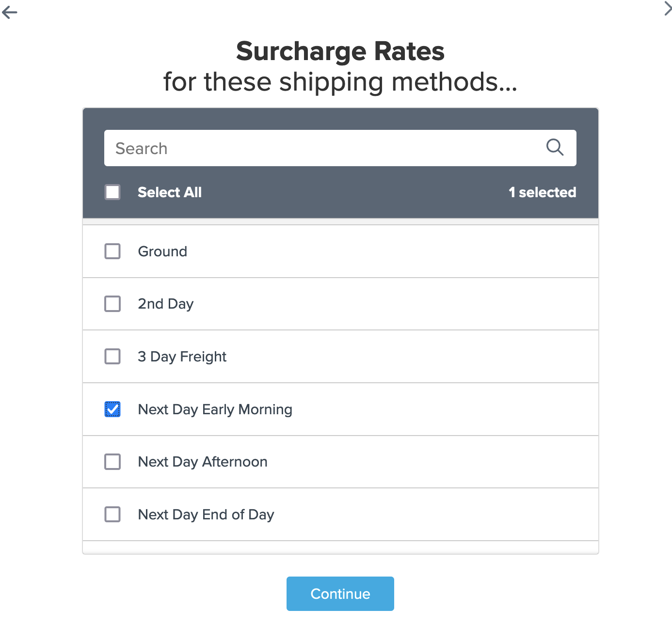The height and width of the screenshot is (625, 672).
Task: Click the 1 selected counter text
Action: tap(542, 192)
